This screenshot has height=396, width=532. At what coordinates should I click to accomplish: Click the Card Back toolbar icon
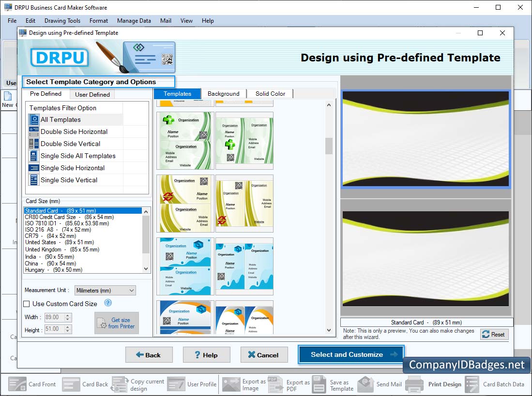71,384
